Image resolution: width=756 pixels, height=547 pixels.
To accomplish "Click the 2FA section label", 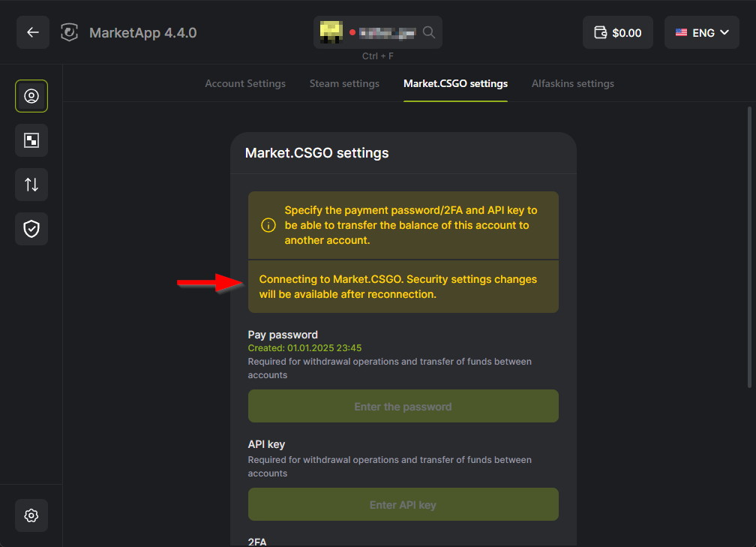I will tap(257, 542).
